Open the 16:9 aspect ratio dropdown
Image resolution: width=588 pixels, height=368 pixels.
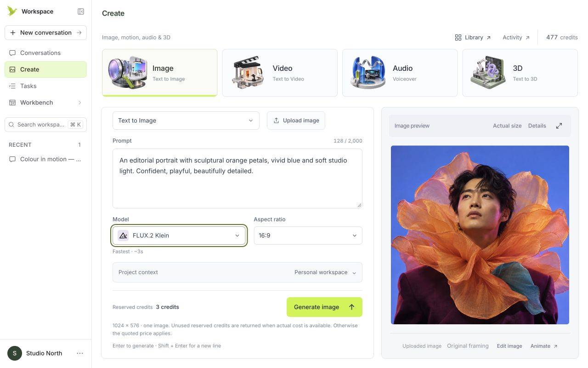click(308, 236)
